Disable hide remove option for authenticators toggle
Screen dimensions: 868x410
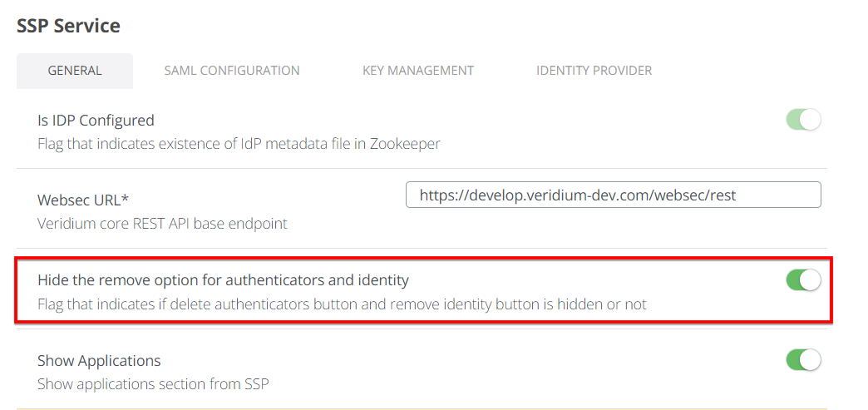[x=803, y=280]
